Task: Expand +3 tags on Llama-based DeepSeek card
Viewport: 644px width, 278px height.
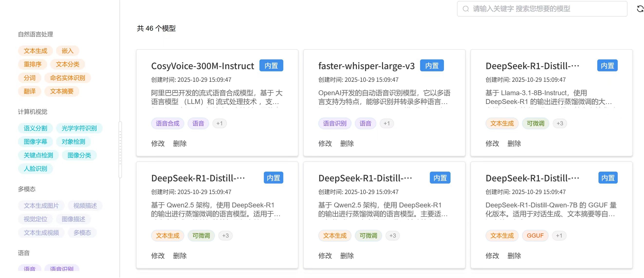Action: 560,123
